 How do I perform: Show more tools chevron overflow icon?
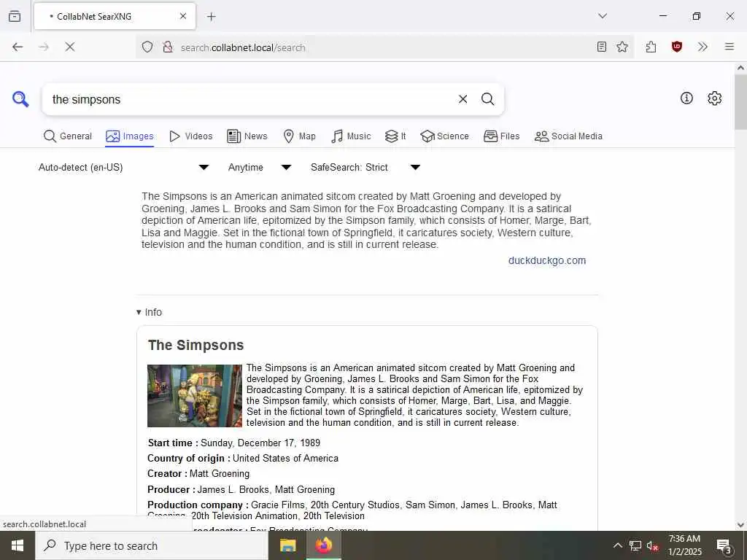coord(703,47)
